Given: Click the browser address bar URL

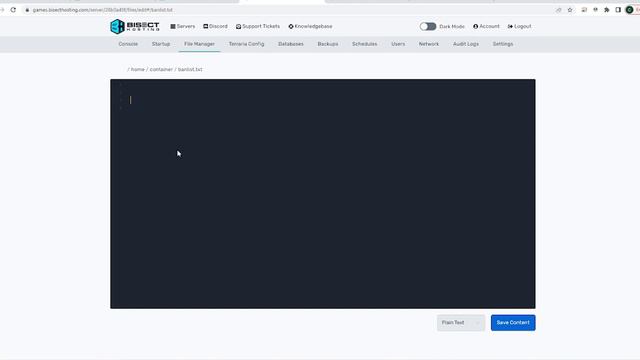Looking at the screenshot, I should [102, 10].
